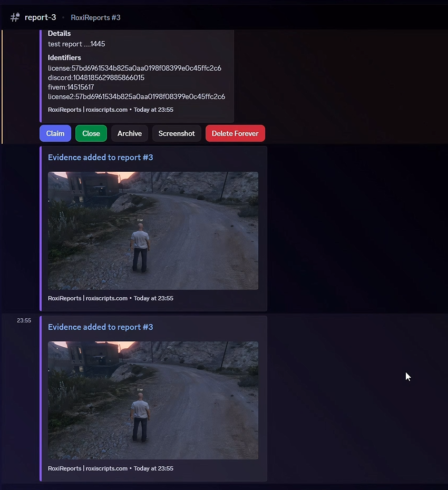Click the 23:55 message timestamp

(24, 320)
